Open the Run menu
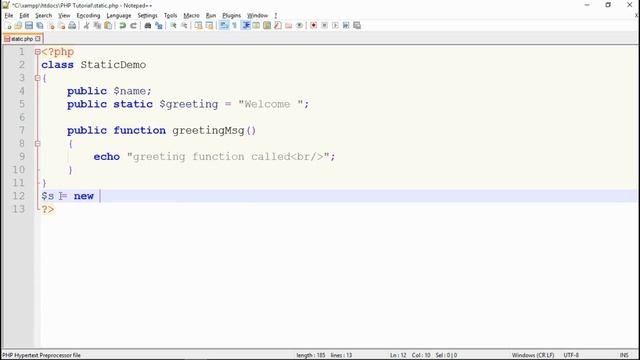 (x=211, y=16)
